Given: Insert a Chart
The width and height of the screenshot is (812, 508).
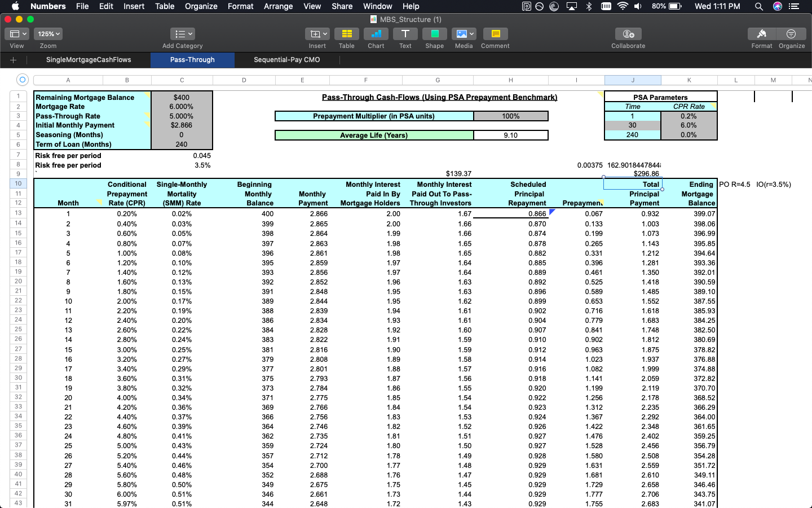Looking at the screenshot, I should 376,34.
